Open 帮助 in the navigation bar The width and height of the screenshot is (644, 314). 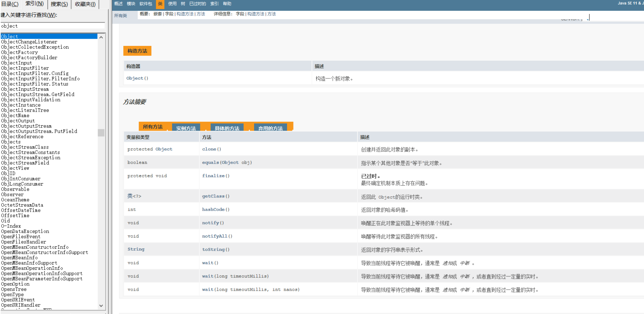tap(227, 4)
